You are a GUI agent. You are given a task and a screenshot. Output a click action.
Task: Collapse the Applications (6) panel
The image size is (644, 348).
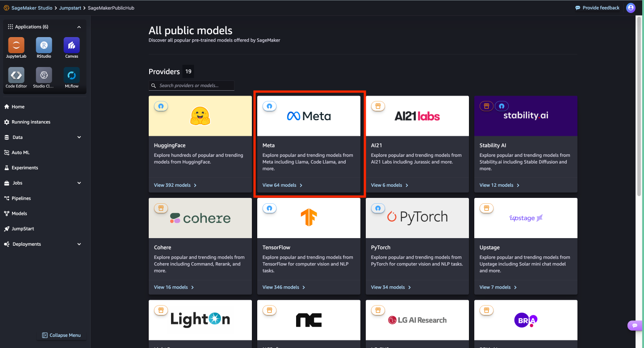click(x=79, y=27)
